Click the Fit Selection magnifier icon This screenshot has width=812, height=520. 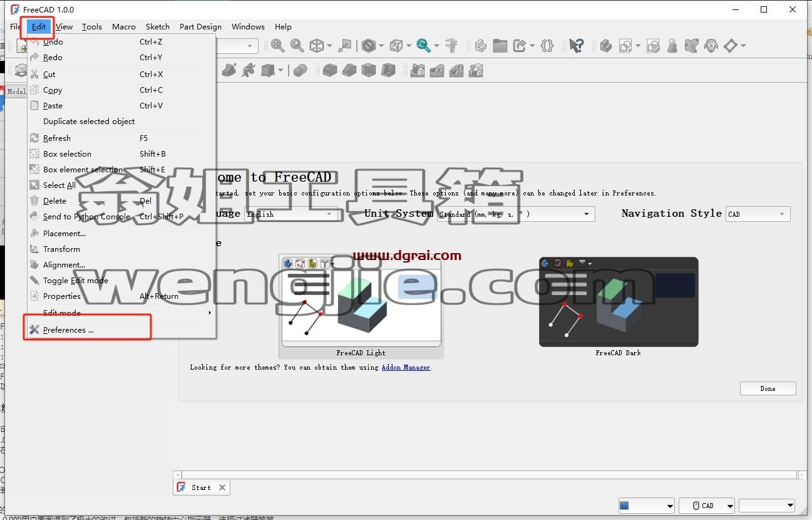[x=297, y=46]
